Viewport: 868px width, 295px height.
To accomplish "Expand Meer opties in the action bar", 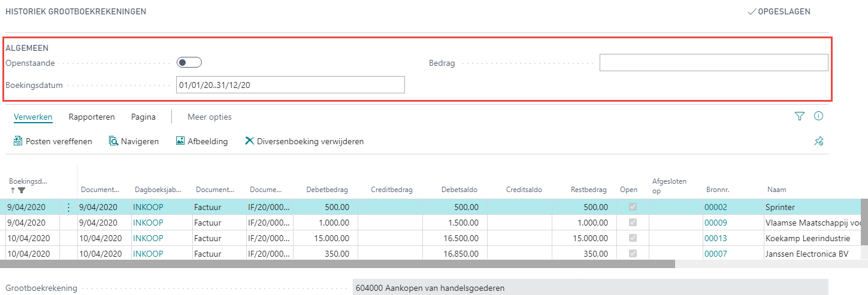I will (x=209, y=117).
